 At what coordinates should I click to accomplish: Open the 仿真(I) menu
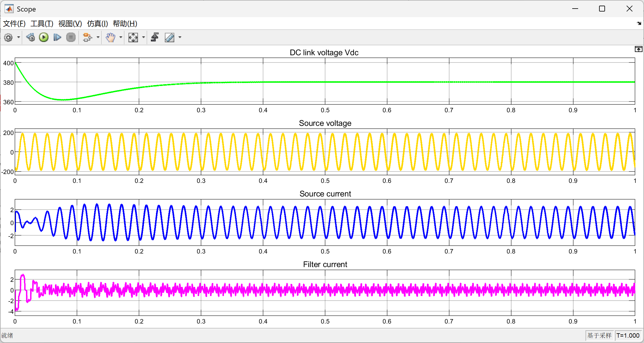point(97,24)
